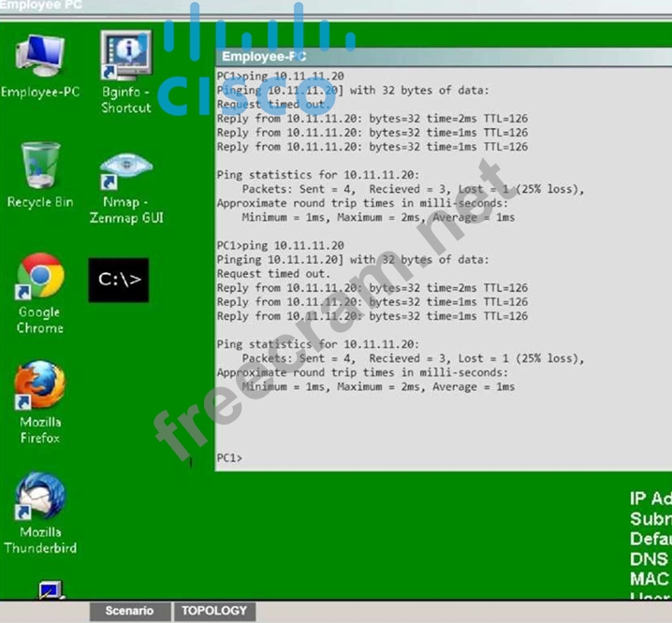672x623 pixels.
Task: Click the 'Employee PC' title at the top
Action: coord(40,6)
